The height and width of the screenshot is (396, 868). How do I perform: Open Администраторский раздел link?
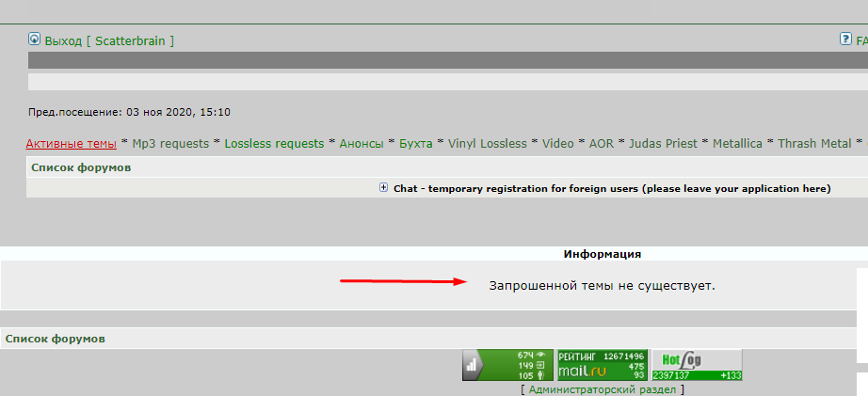603,390
